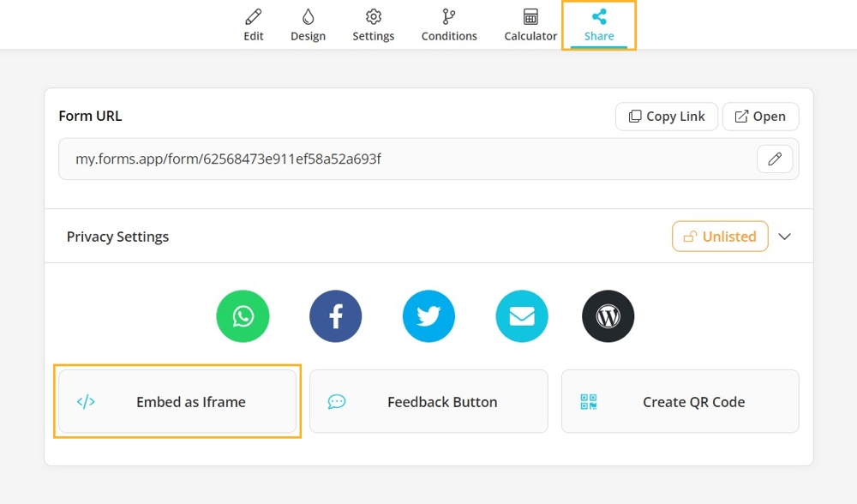Expand Privacy Settings with chevron arrow
857x504 pixels.
point(784,237)
